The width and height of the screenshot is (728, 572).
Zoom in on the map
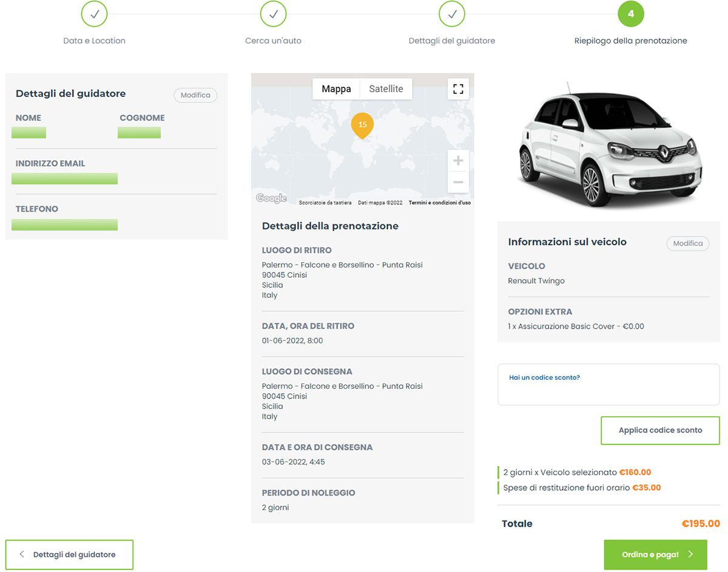pyautogui.click(x=458, y=161)
